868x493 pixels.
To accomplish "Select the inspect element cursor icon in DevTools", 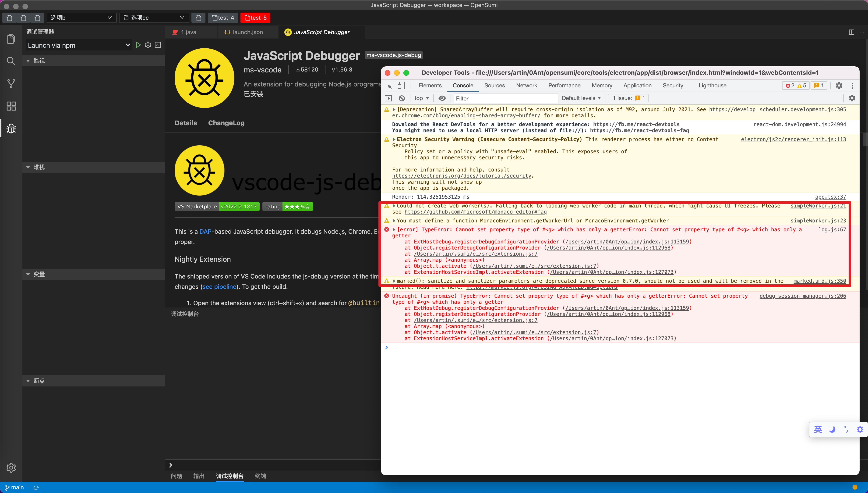I will (x=388, y=86).
